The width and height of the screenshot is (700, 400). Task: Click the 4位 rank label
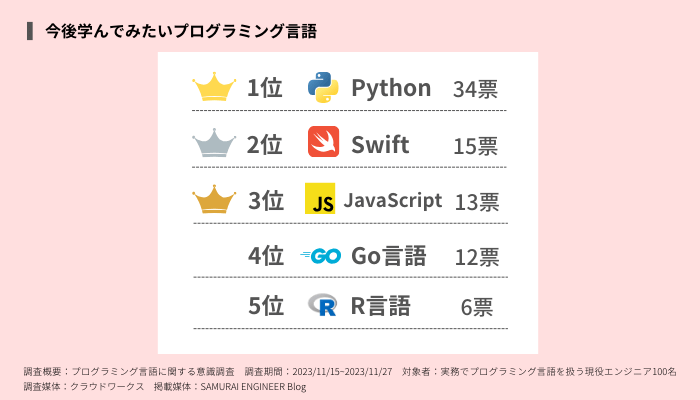(x=266, y=256)
